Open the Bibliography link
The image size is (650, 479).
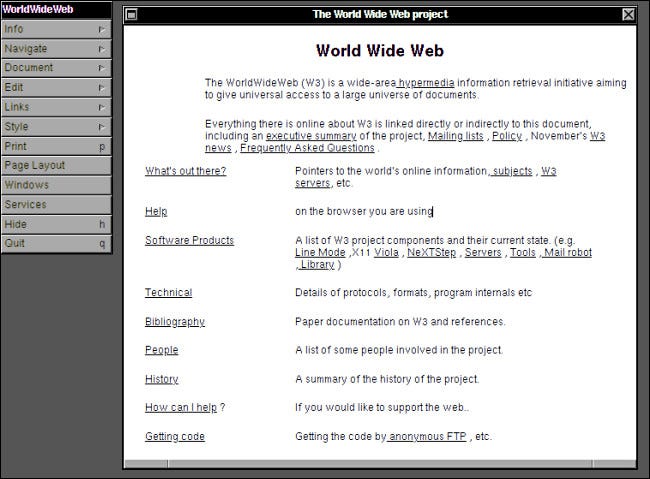[x=175, y=322]
